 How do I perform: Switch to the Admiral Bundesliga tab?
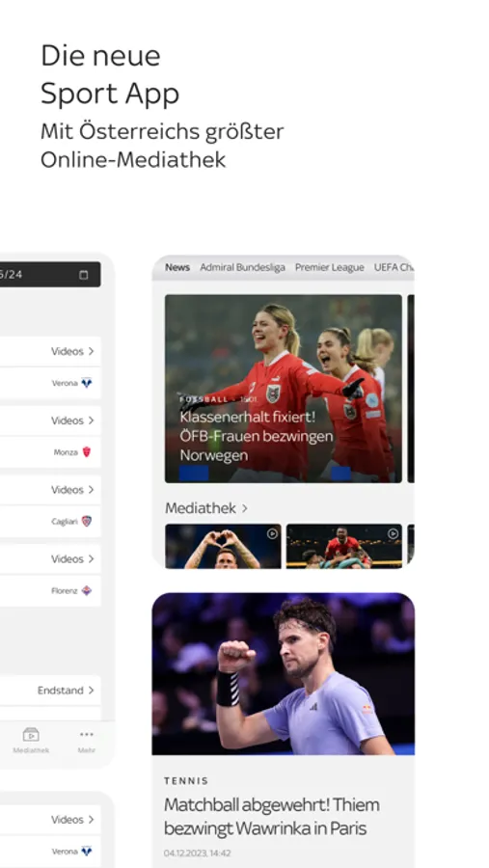(242, 267)
